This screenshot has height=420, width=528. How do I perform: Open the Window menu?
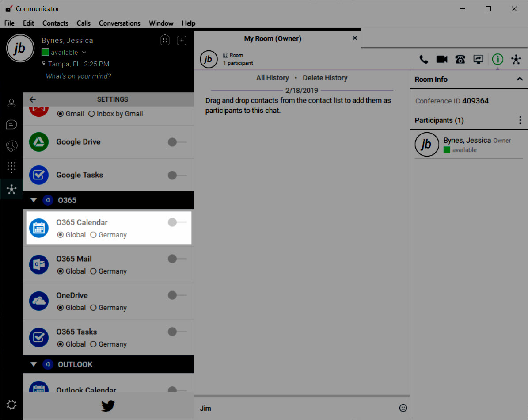coord(161,23)
